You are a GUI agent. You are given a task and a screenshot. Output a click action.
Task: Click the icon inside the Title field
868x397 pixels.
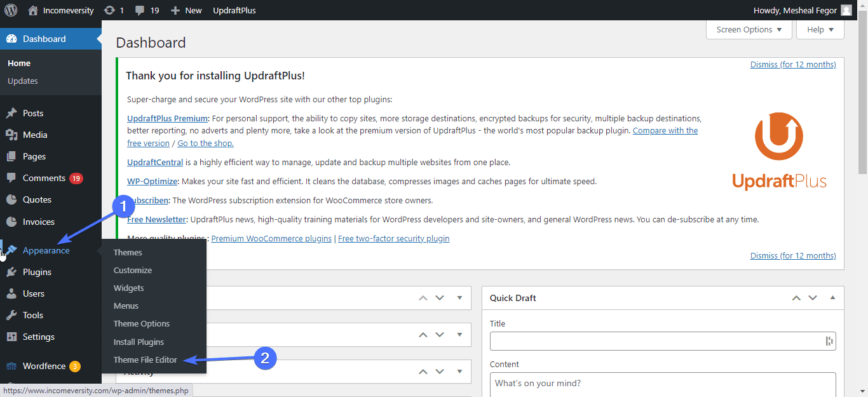click(829, 341)
